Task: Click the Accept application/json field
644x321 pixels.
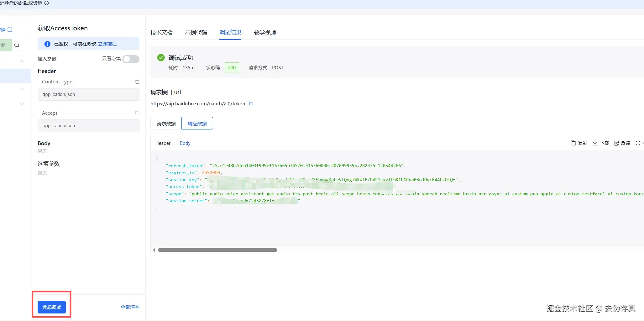Action: [x=88, y=126]
